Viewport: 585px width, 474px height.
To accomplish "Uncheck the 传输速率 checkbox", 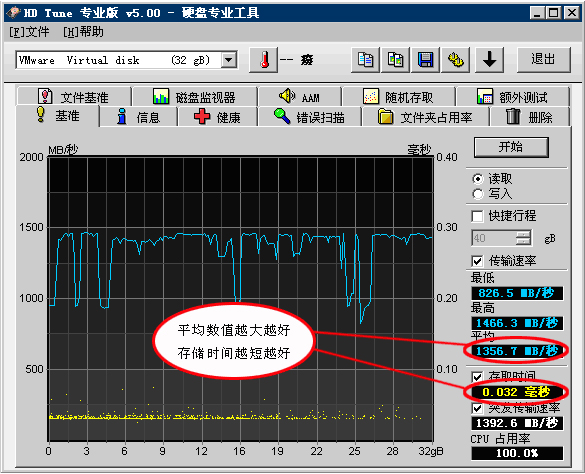I will coord(477,261).
